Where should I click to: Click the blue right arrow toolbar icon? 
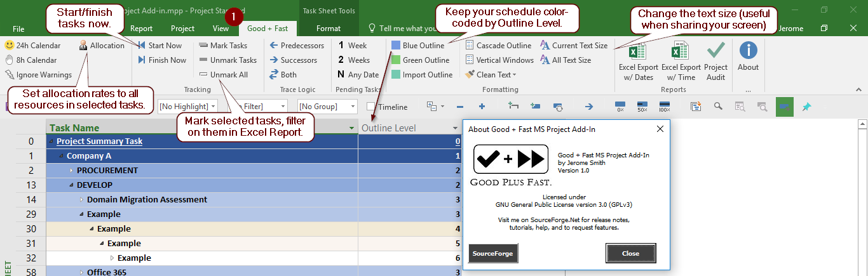(x=588, y=107)
